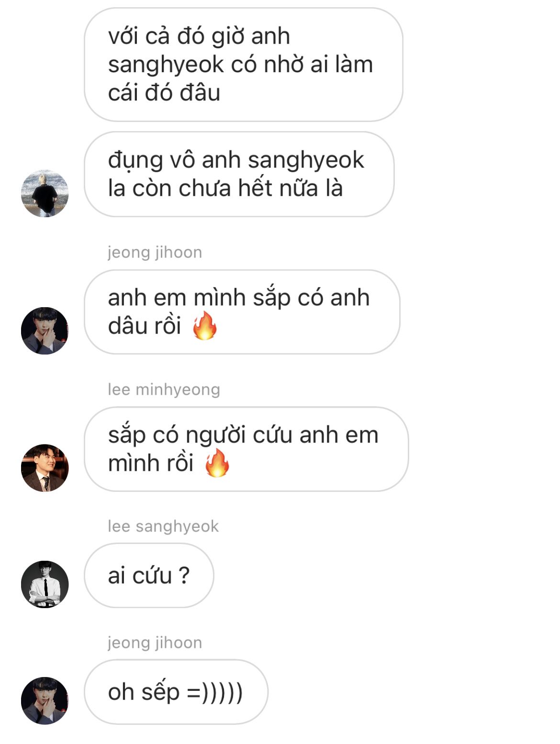Open the beach-photo avatar beside 'đụng vô anh sanghyeok' message
This screenshot has width=560, height=744.
(45, 193)
